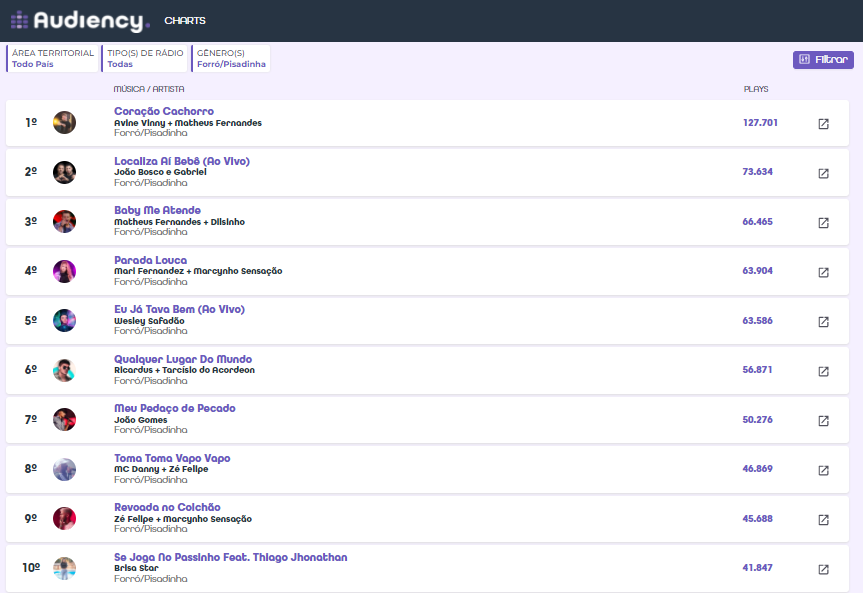Click the MÚSICA / ARTISTA column header
Screen dimensions: 863x593
pos(149,89)
